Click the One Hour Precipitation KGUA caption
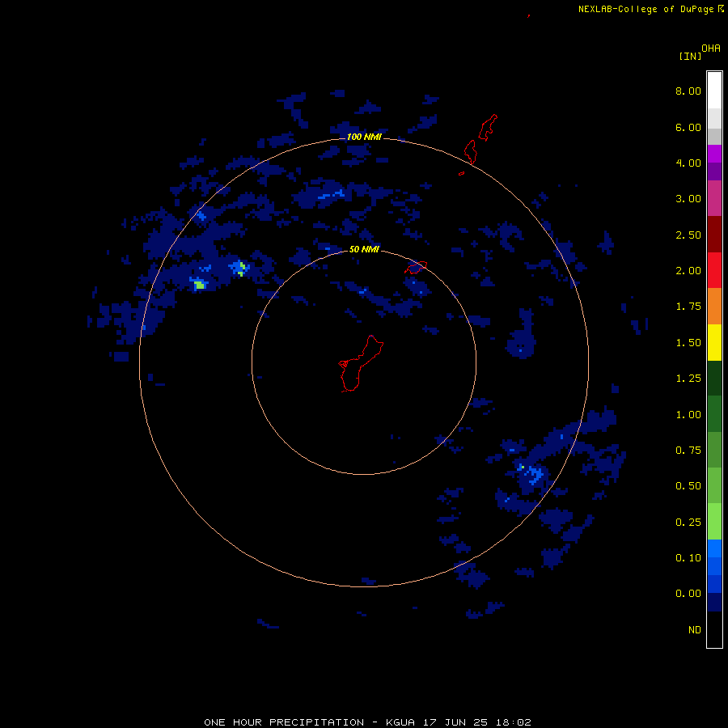728x728 pixels. click(x=367, y=722)
